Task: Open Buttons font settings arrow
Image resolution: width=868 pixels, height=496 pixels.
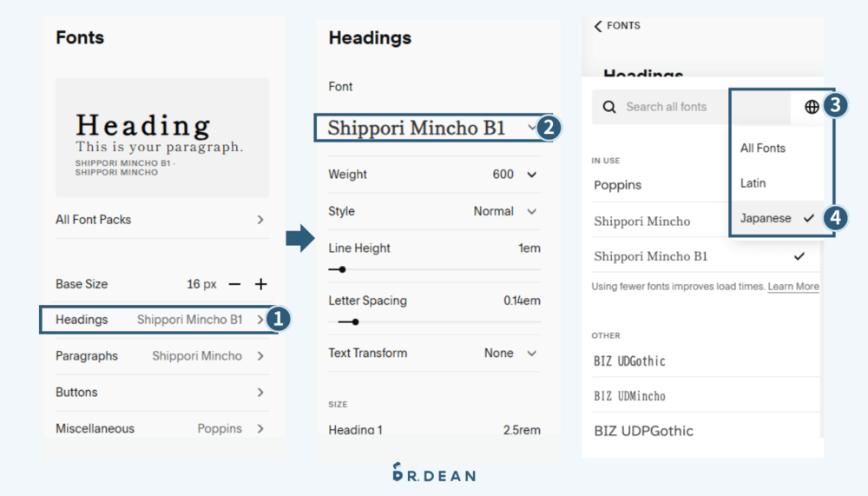Action: pyautogui.click(x=260, y=393)
